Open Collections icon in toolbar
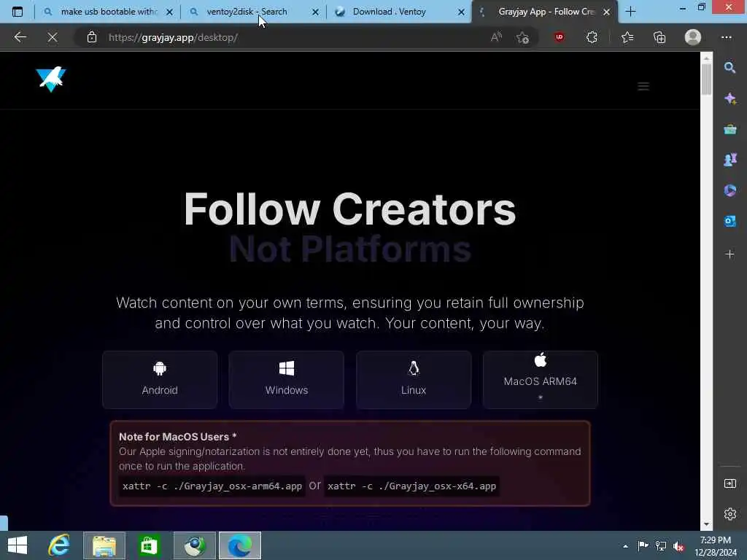Screen dimensions: 747x560 tap(659, 37)
